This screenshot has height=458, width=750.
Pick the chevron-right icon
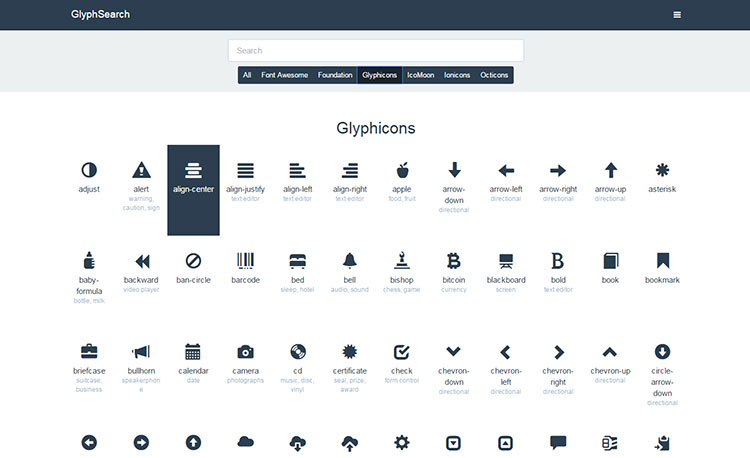pos(559,352)
